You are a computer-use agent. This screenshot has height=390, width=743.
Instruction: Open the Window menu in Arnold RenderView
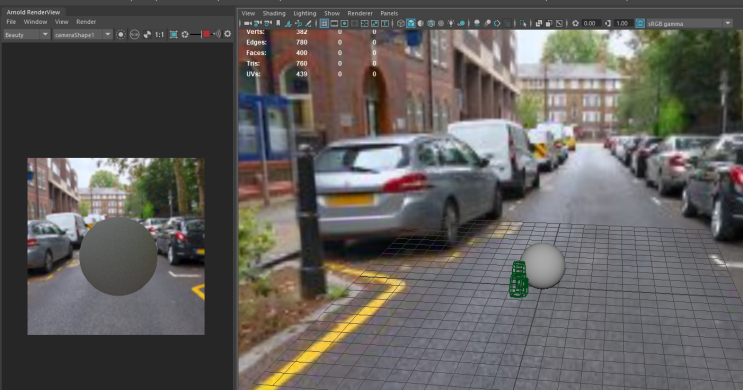35,22
